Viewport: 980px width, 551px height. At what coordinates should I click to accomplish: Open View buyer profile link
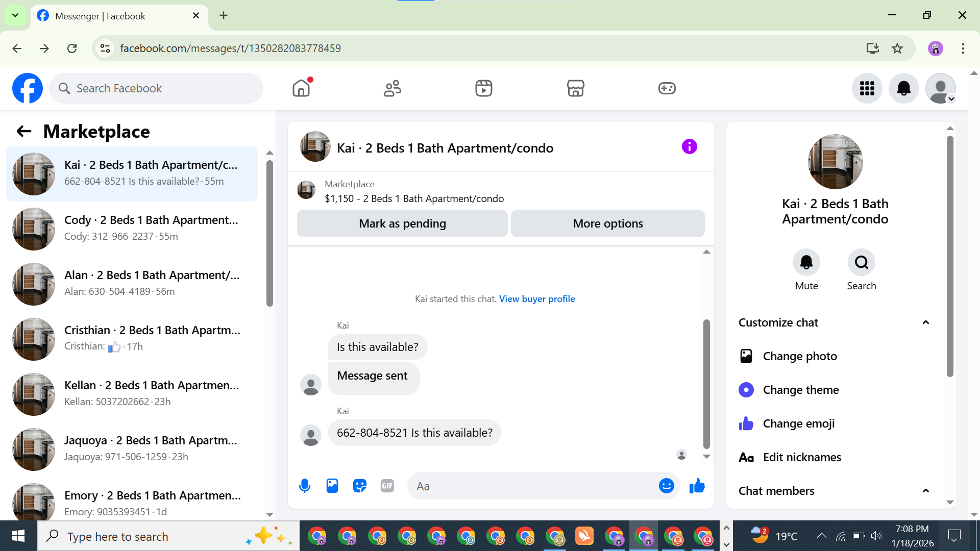(x=536, y=299)
